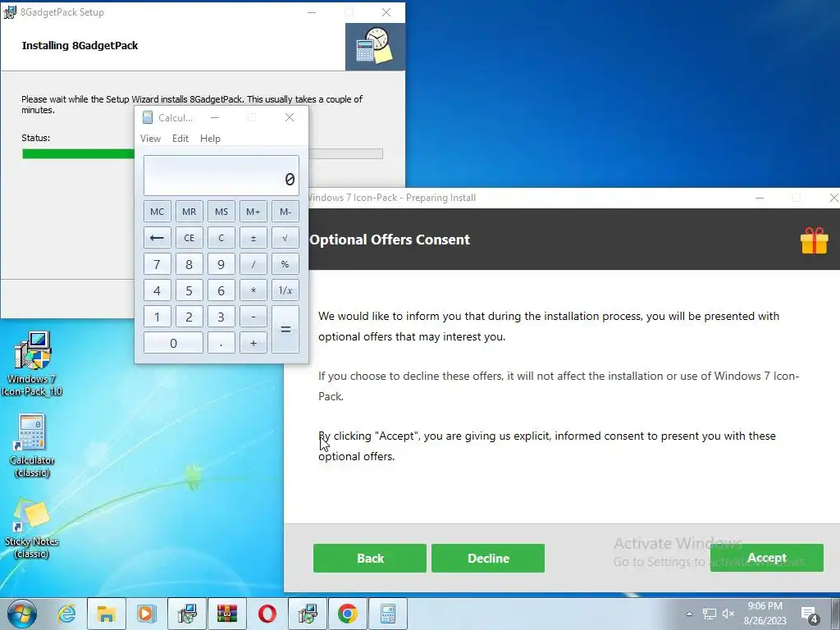840x630 pixels.
Task: Click the square root button on calculator
Action: [285, 238]
